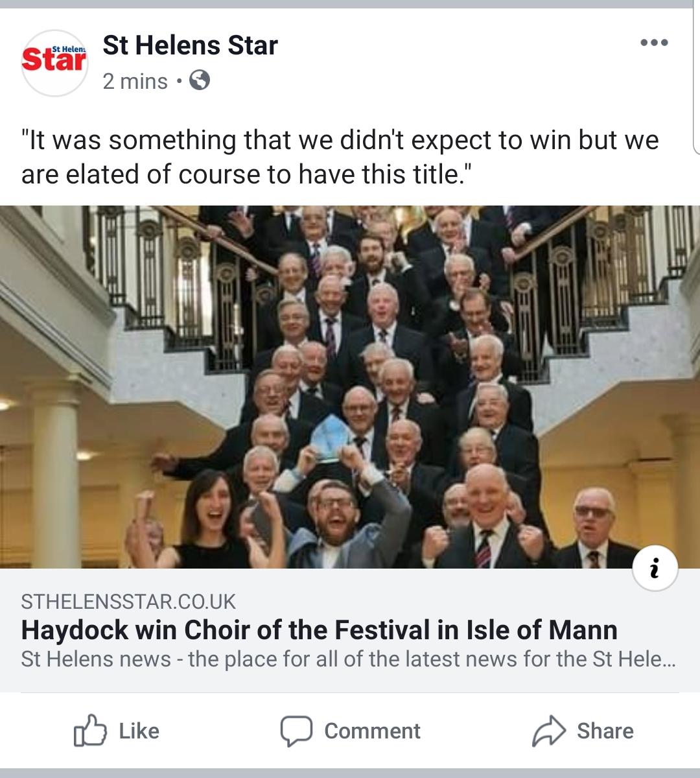
Task: Tap the St Helens Star profile logo
Action: 54,63
